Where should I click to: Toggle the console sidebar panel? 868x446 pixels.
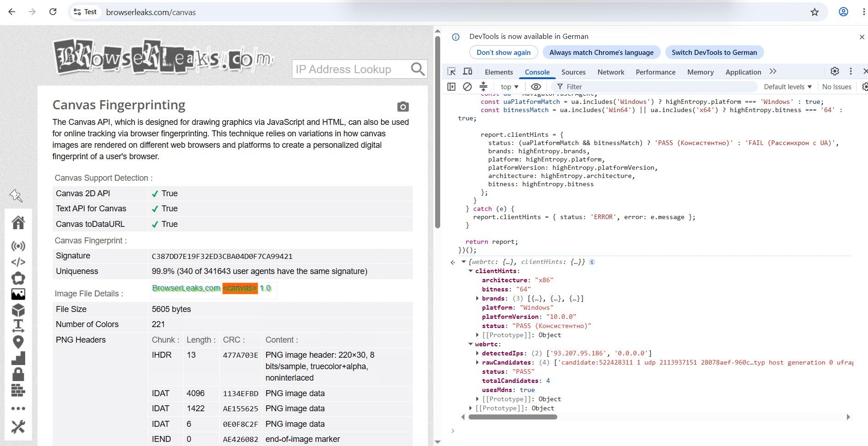(452, 86)
